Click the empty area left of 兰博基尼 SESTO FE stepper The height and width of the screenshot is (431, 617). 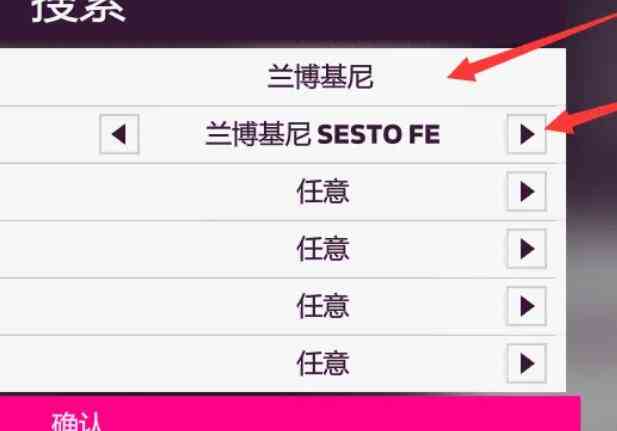click(49, 134)
